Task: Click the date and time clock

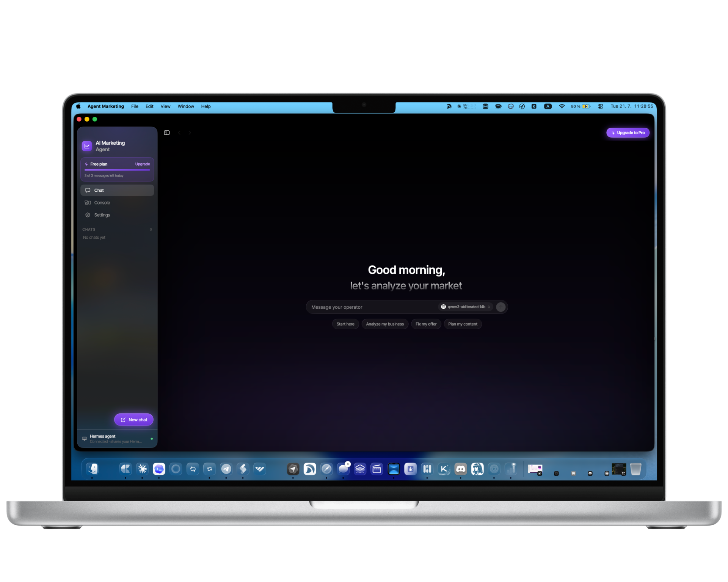Action: point(632,106)
